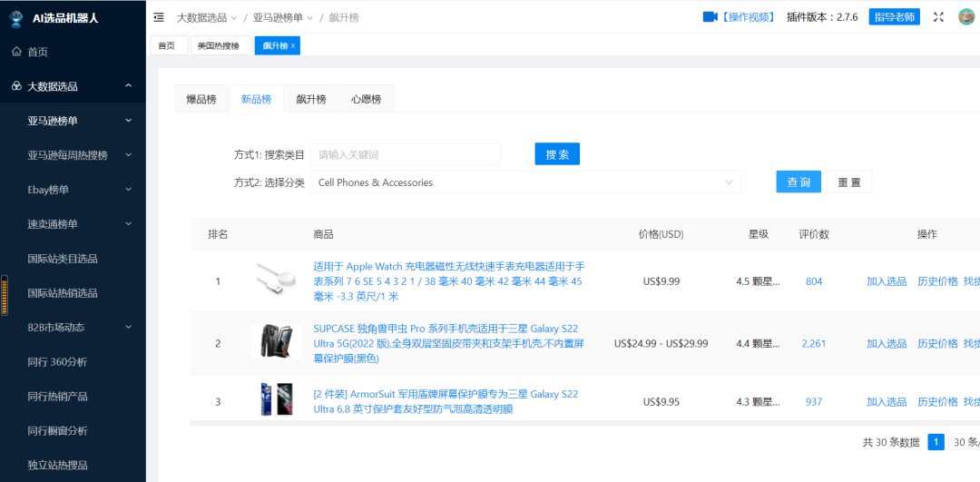Screen dimensions: 980x482
Task: Click the 飙升榜 breadcrumb text
Action: [x=344, y=17]
